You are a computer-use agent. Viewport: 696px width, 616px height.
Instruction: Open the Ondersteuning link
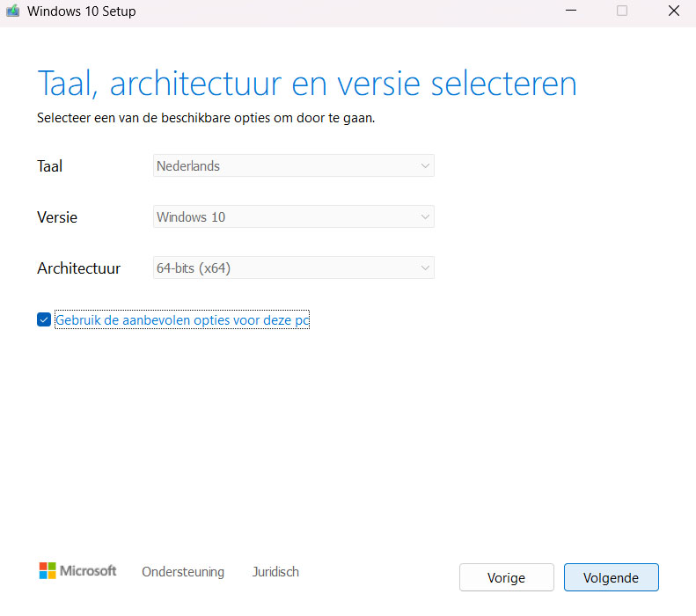coord(183,572)
